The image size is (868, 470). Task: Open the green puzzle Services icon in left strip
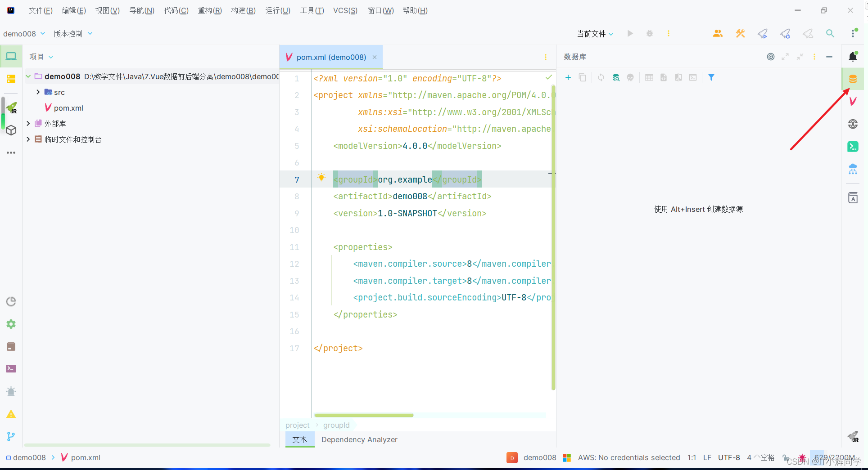coord(11,324)
